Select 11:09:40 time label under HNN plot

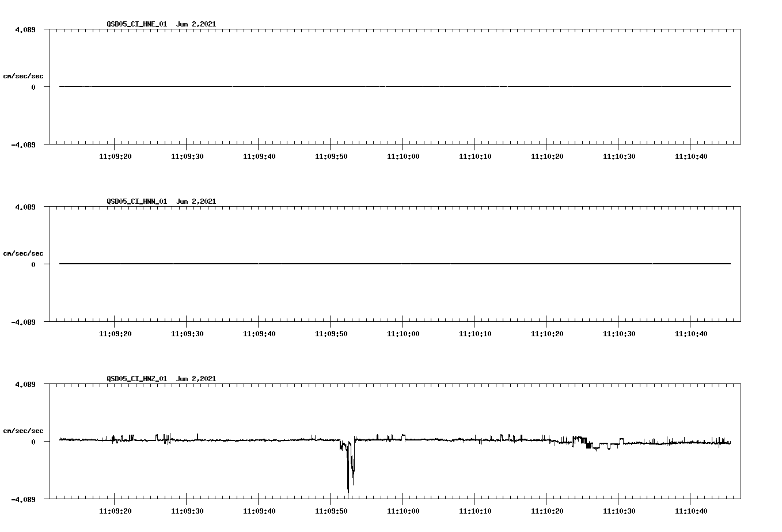[259, 333]
